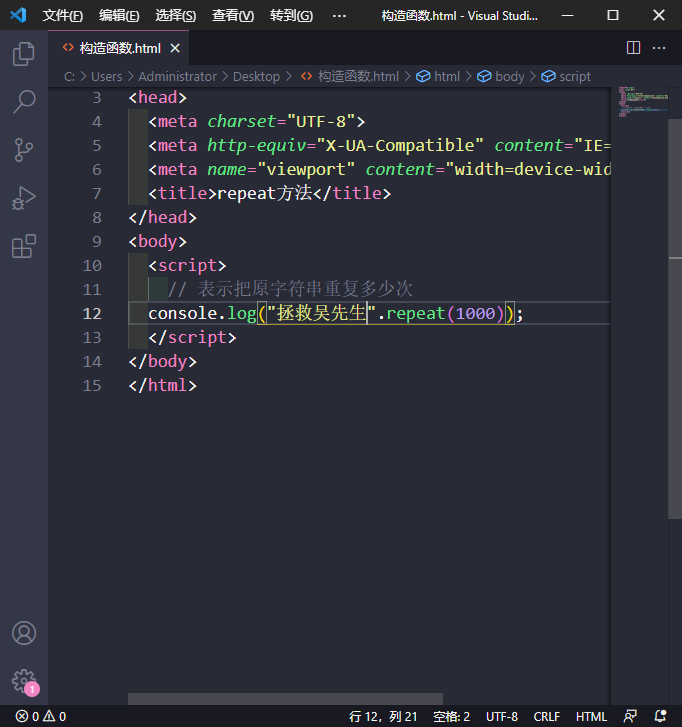Split the editor to the right
This screenshot has height=727, width=682.
(x=633, y=48)
